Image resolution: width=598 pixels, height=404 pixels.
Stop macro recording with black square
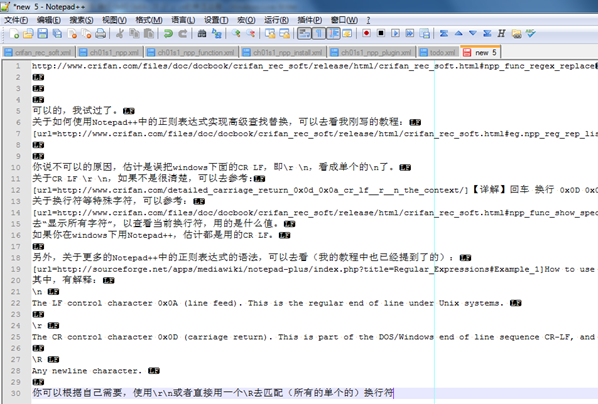click(x=381, y=34)
